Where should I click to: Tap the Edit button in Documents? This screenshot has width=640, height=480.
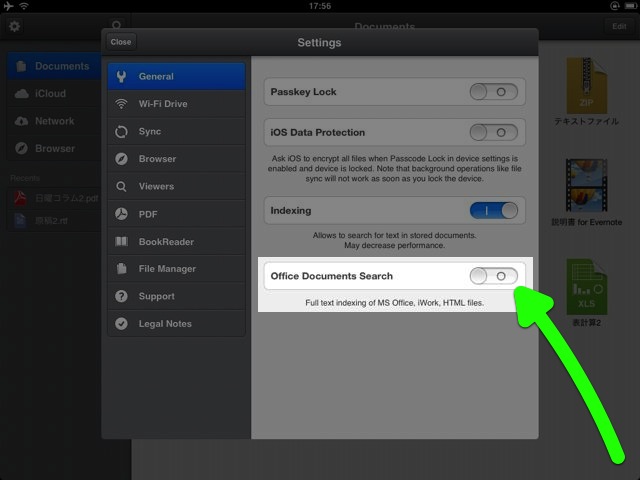[619, 27]
